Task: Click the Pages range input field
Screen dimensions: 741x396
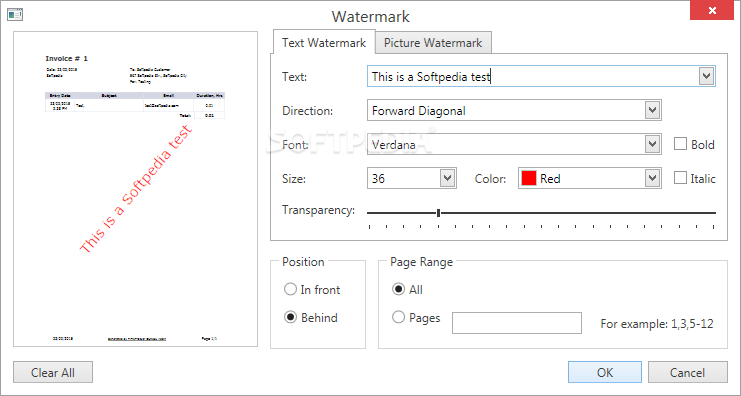Action: tap(517, 323)
